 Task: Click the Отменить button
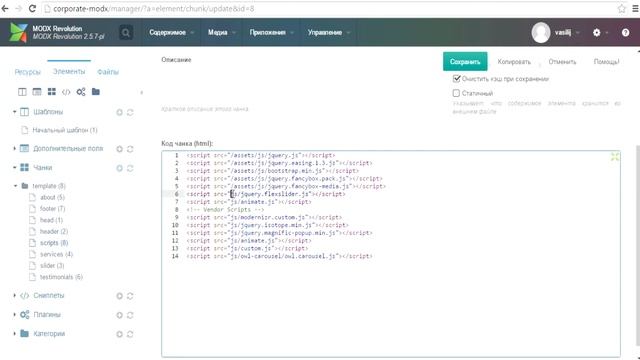(562, 62)
